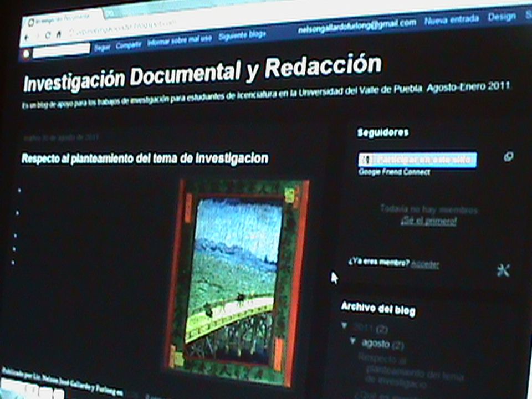Click the Blogger navbar search box
Viewport: 532px width, 399px height.
point(62,50)
